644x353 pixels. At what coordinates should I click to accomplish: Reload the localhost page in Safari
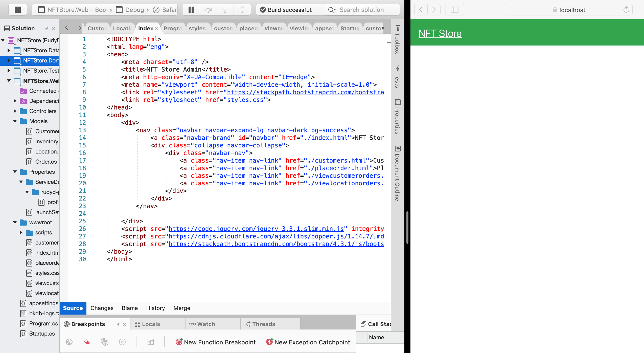[626, 10]
